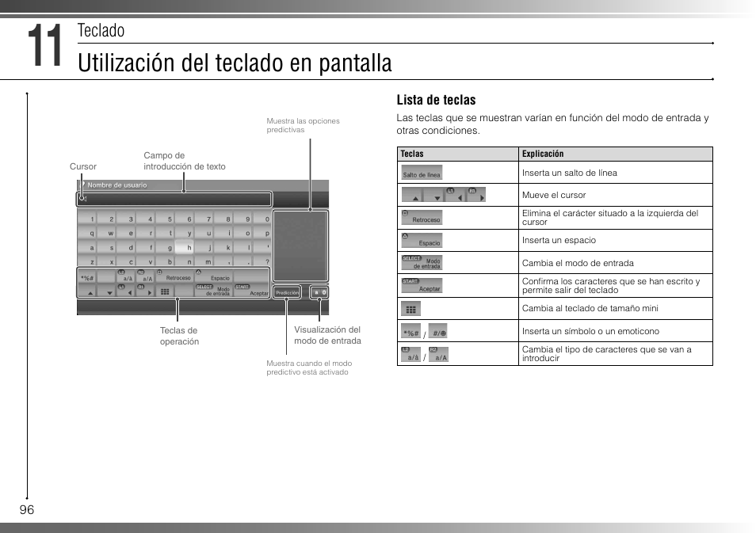Click the predictive options panel beside the keyboard
This screenshot has height=533, width=756.
pyautogui.click(x=300, y=246)
